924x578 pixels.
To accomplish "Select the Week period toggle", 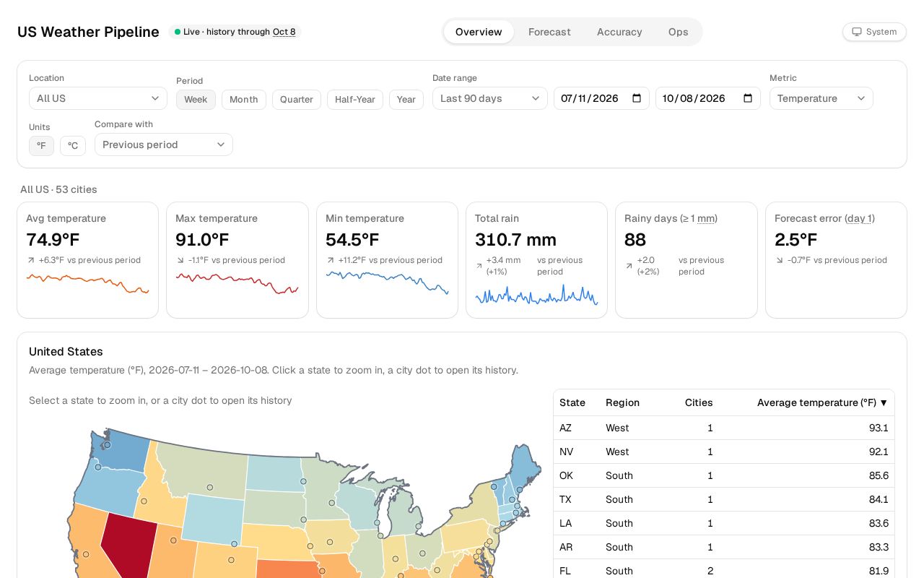I will pos(196,100).
